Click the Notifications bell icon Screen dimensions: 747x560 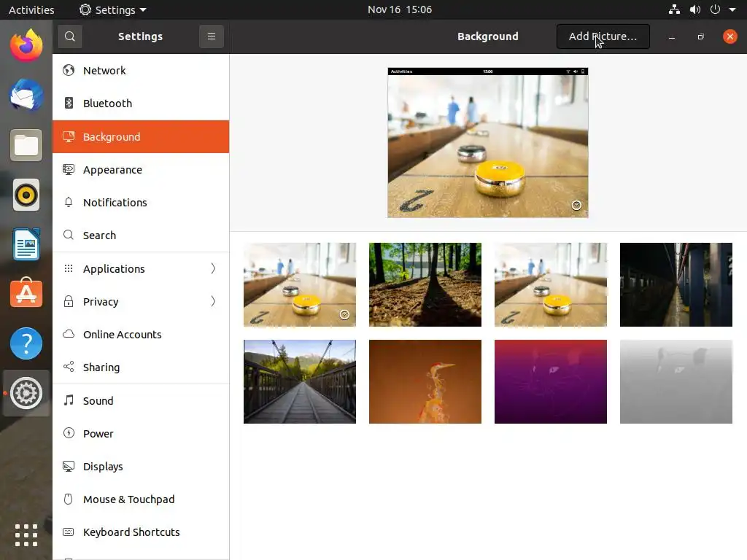pyautogui.click(x=69, y=203)
